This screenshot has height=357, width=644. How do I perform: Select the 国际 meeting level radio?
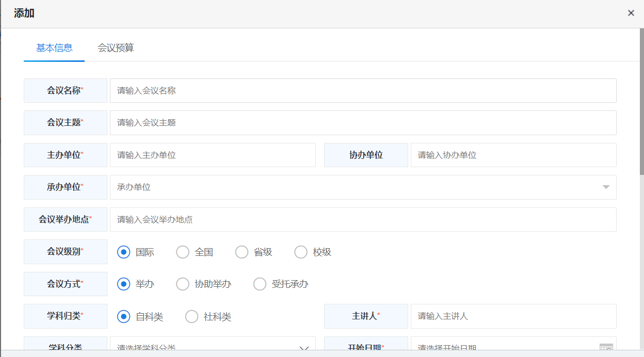(124, 252)
